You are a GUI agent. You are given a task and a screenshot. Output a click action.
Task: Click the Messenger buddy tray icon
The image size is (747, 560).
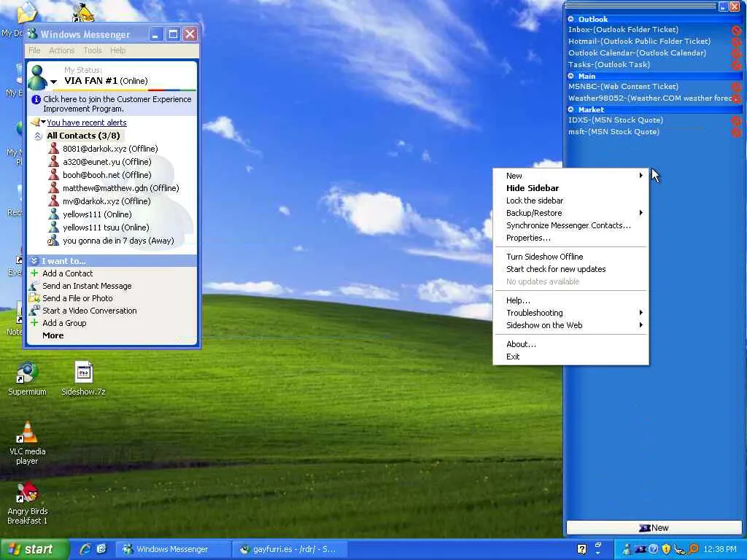pos(627,549)
